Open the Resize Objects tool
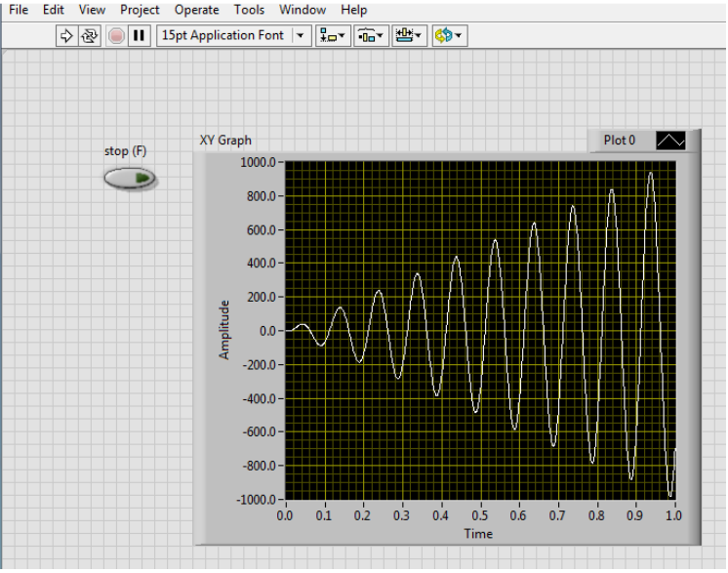The image size is (728, 573). pyautogui.click(x=409, y=36)
